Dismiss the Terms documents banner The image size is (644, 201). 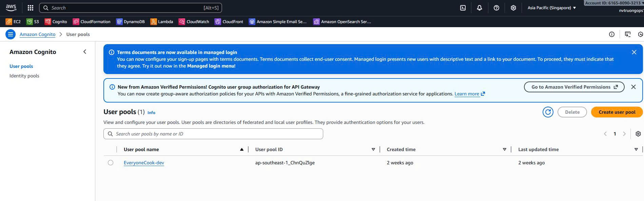coord(634,52)
